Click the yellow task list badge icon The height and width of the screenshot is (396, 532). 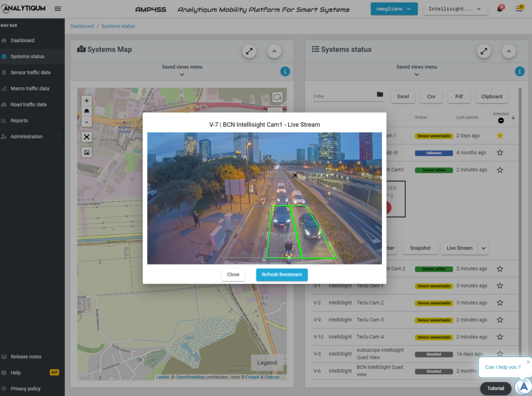click(518, 8)
